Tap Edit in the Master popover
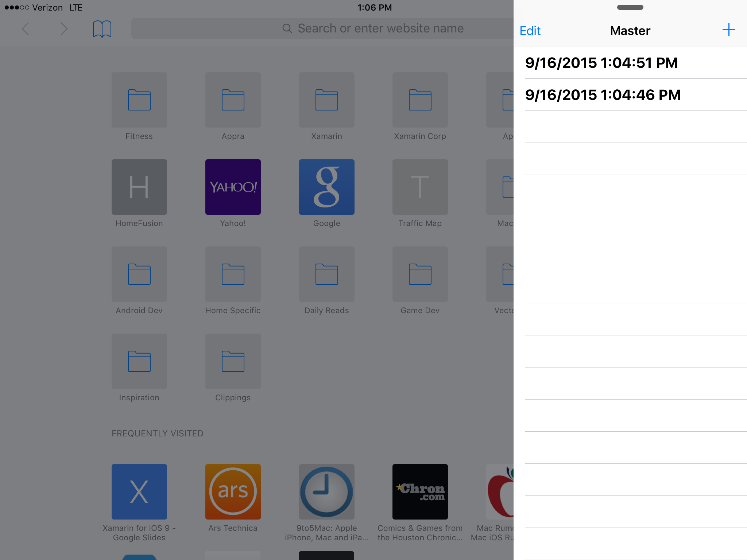Viewport: 747px width, 560px height. [530, 31]
